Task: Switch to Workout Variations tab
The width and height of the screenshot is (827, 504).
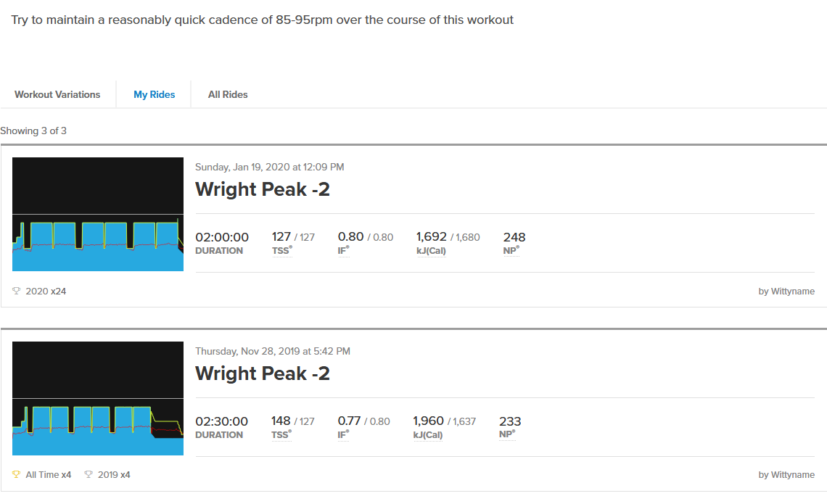Action: point(57,94)
